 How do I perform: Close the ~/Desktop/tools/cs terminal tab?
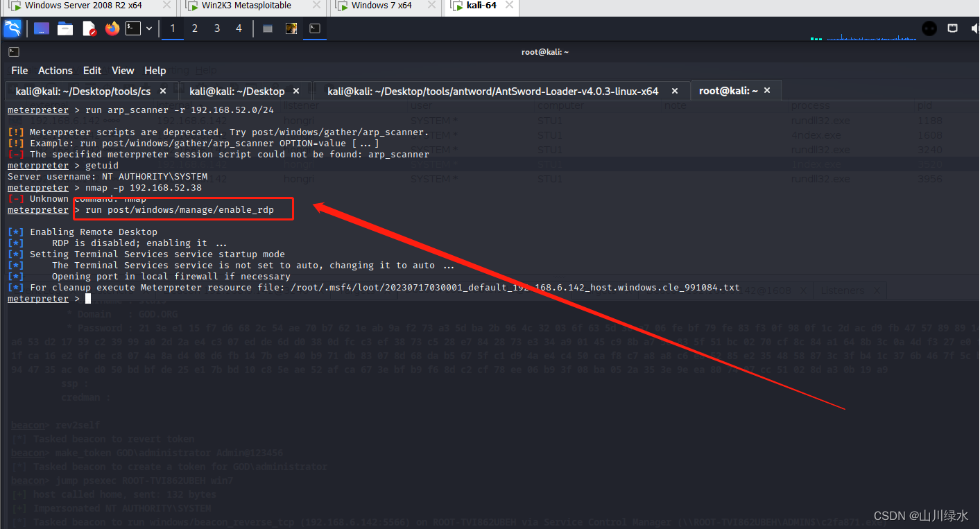click(163, 91)
